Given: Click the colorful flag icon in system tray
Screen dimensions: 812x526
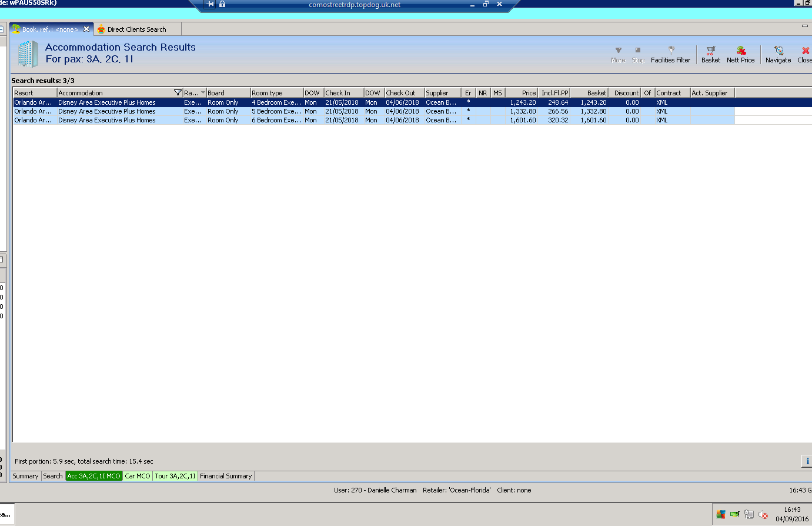Looking at the screenshot, I should tap(721, 514).
